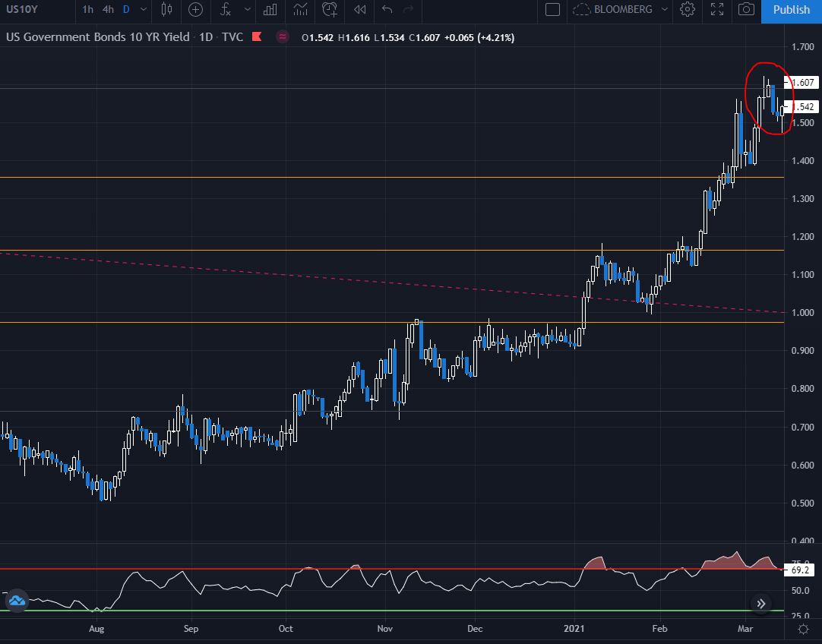Click the C1.607 close value in header
Viewport: 822px width, 644px height.
pos(424,38)
